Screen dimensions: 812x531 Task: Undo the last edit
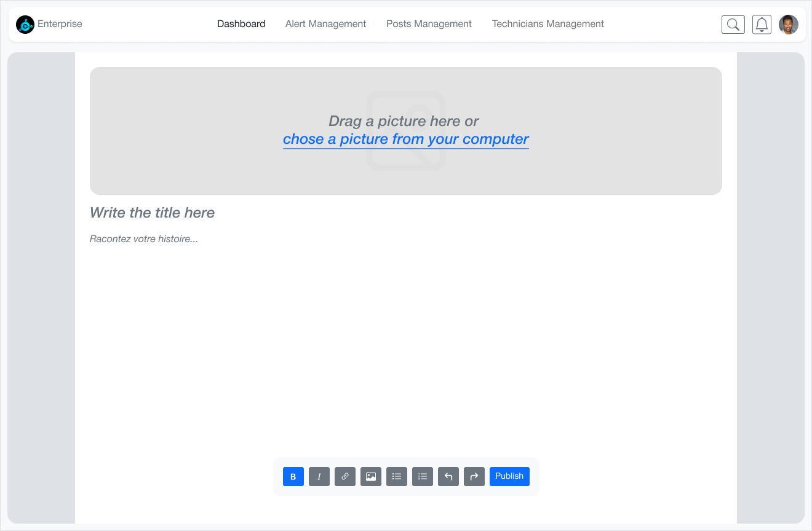(x=448, y=476)
